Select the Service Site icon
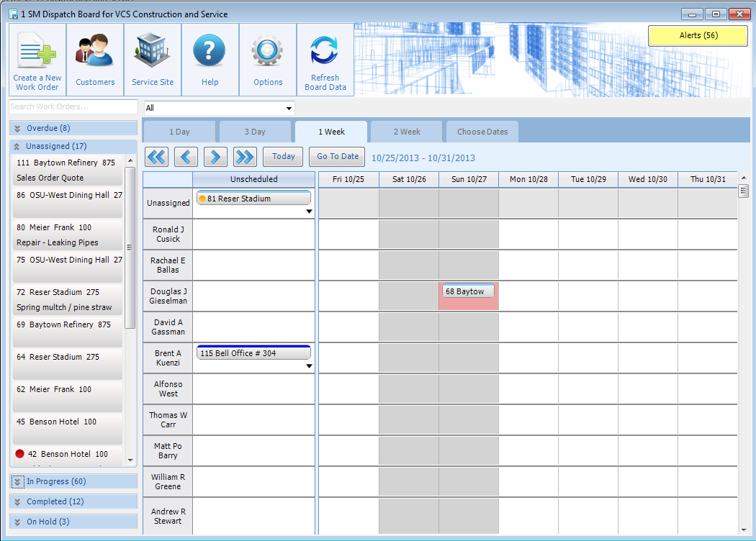The height and width of the screenshot is (541, 756). coord(152,50)
